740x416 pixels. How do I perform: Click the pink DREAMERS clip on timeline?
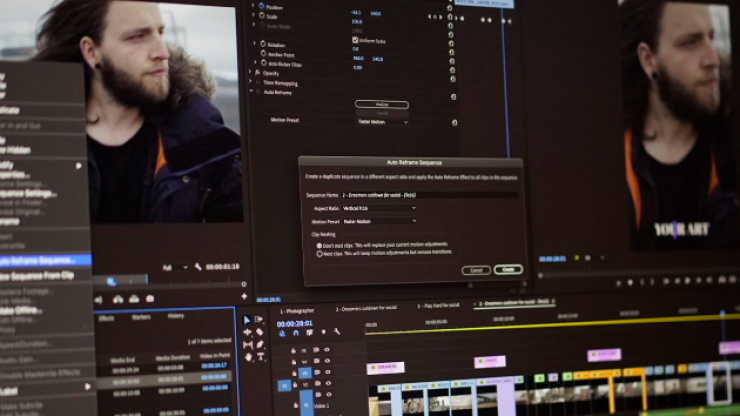(385, 368)
